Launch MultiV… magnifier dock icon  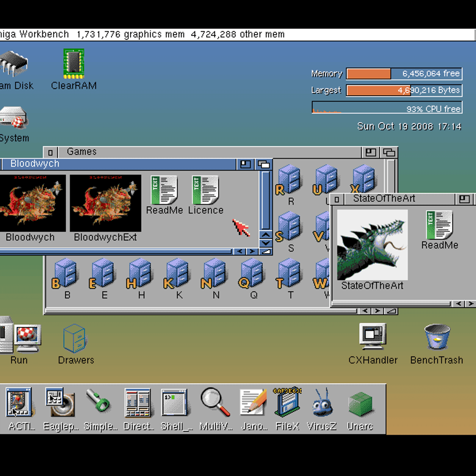tap(215, 402)
